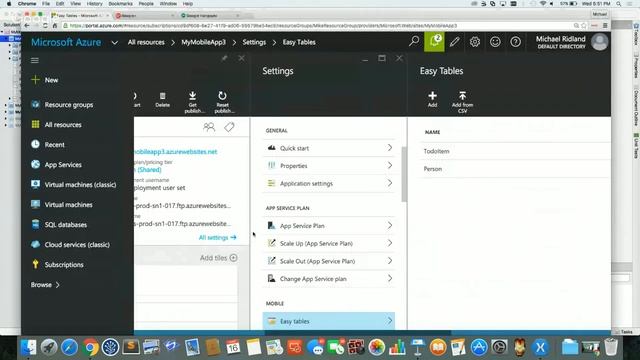Screen dimensions: 640x360
Task: Reload the page in Chrome
Action: pos(45,25)
